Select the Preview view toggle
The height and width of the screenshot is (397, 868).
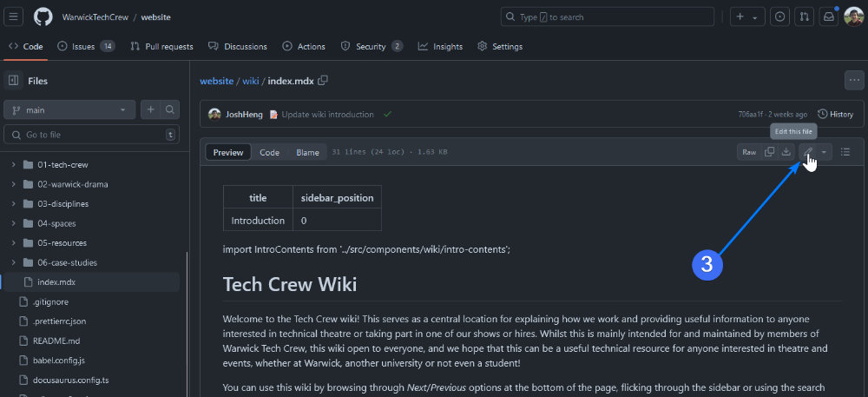point(228,152)
